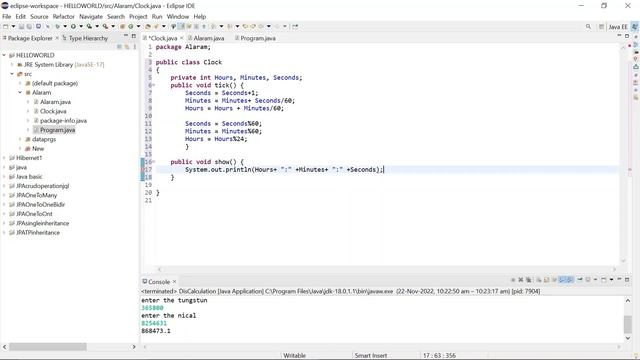Maximize the editor area
This screenshot has height=360, width=640.
coord(627,36)
